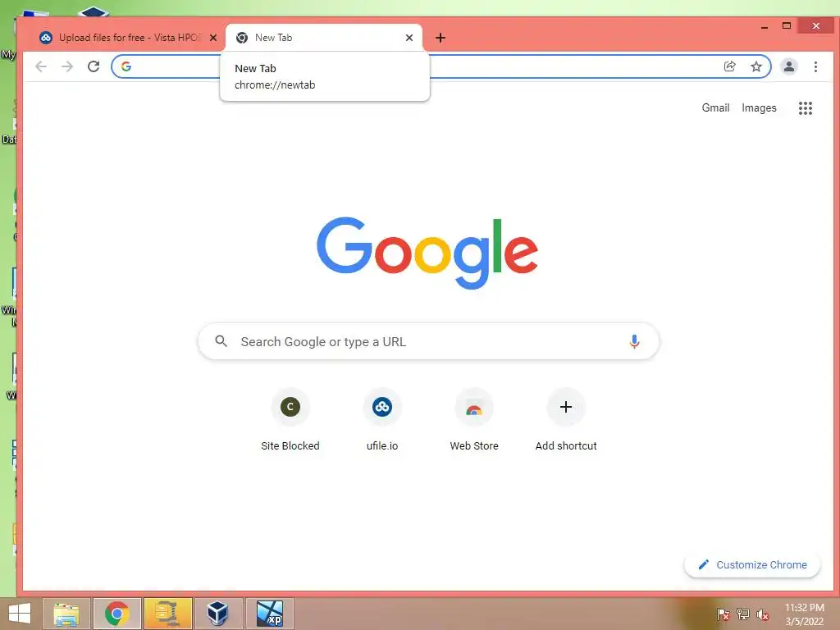Minimize the Chrome window
The image size is (840, 630).
tap(765, 26)
